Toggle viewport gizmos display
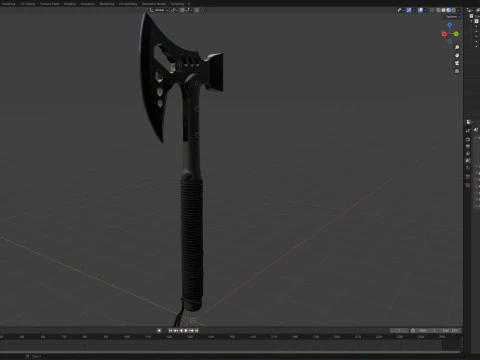 [409, 10]
